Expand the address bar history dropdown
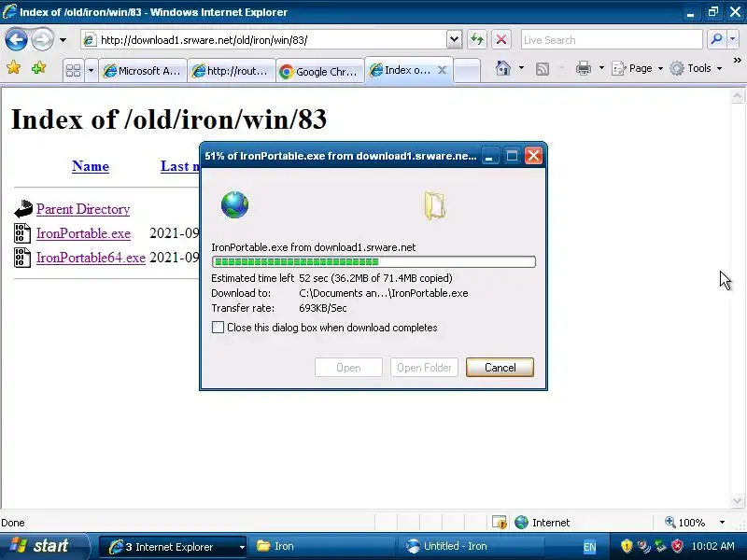The image size is (747, 560). pos(455,40)
